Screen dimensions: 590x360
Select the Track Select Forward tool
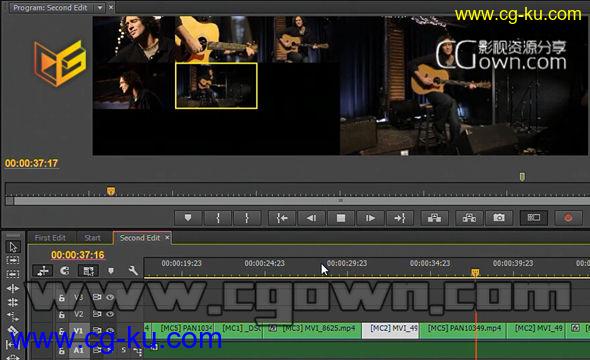[x=13, y=260]
